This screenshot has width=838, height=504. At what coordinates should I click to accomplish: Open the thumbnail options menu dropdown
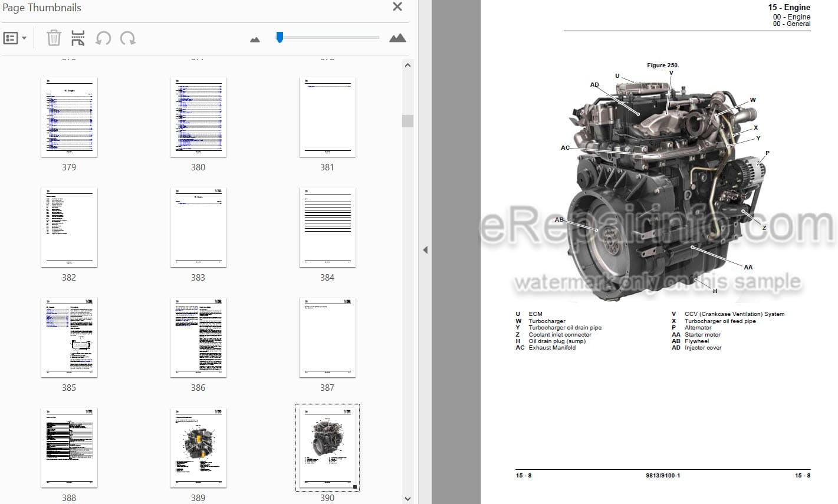point(15,38)
